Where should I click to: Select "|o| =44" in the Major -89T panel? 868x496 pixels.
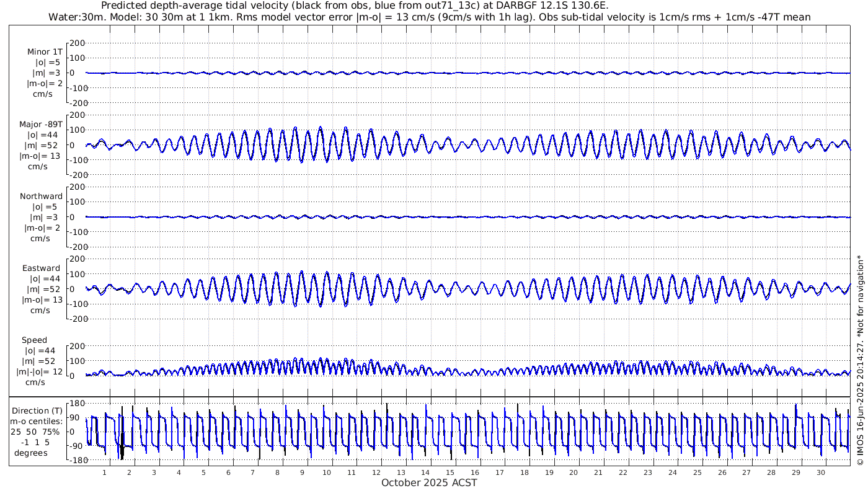(43, 135)
